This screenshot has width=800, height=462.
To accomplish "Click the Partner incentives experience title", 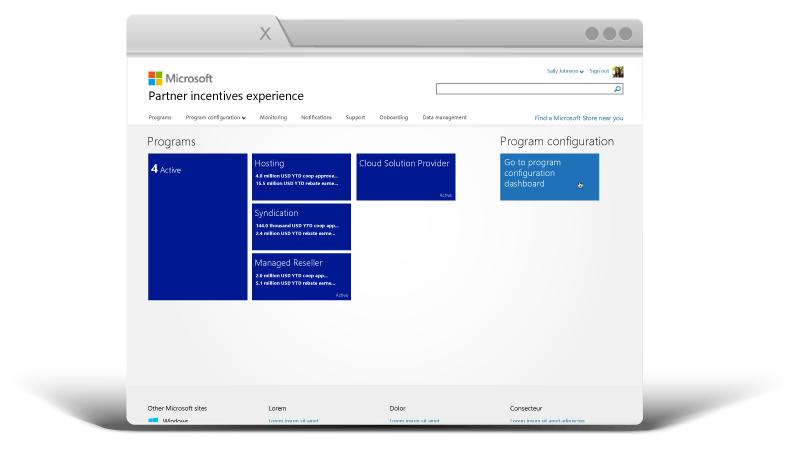I will click(226, 96).
